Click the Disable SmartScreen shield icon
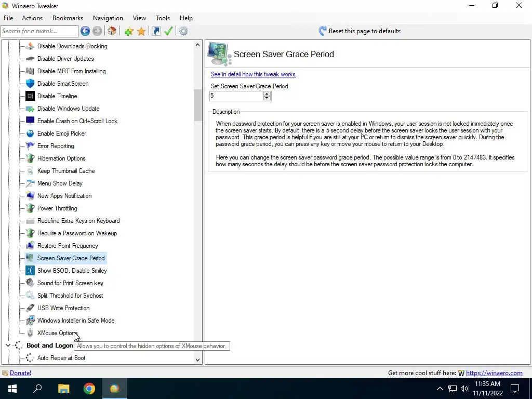The image size is (532, 399). (30, 84)
